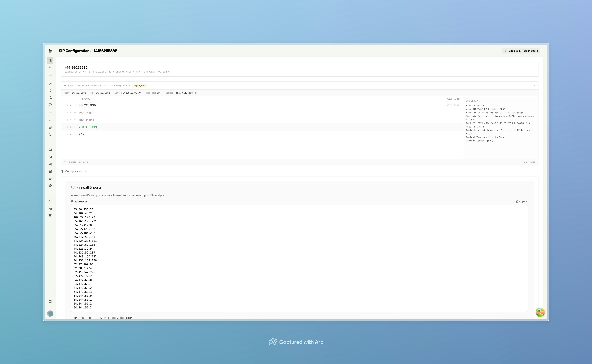
Task: Click the shield security icon in sidebar
Action: [50, 134]
